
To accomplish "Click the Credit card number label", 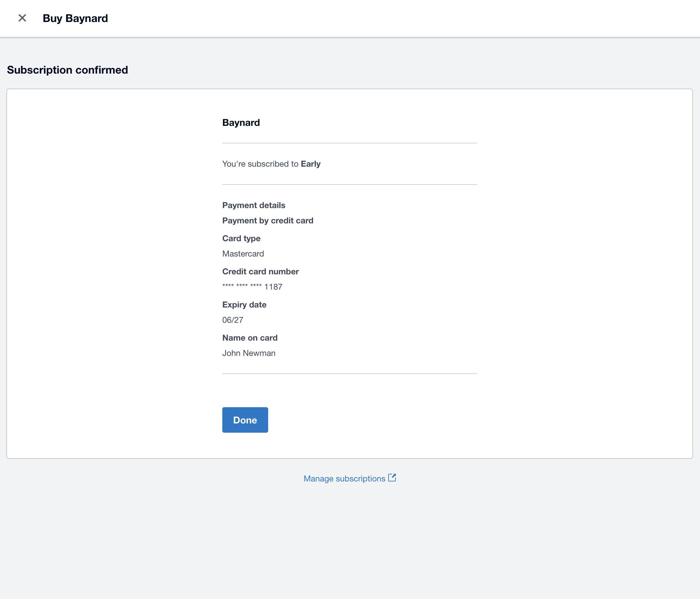I will 260,271.
